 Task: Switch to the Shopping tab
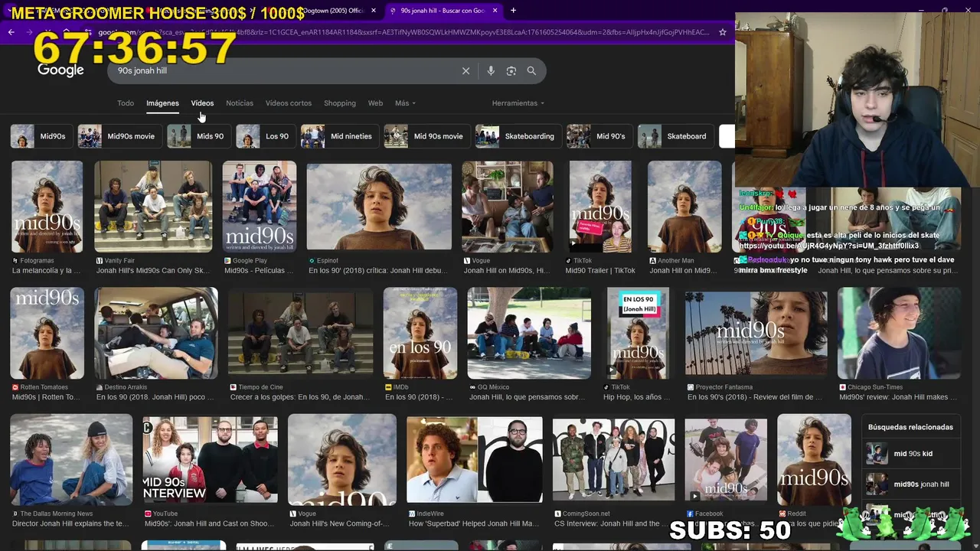tap(340, 103)
